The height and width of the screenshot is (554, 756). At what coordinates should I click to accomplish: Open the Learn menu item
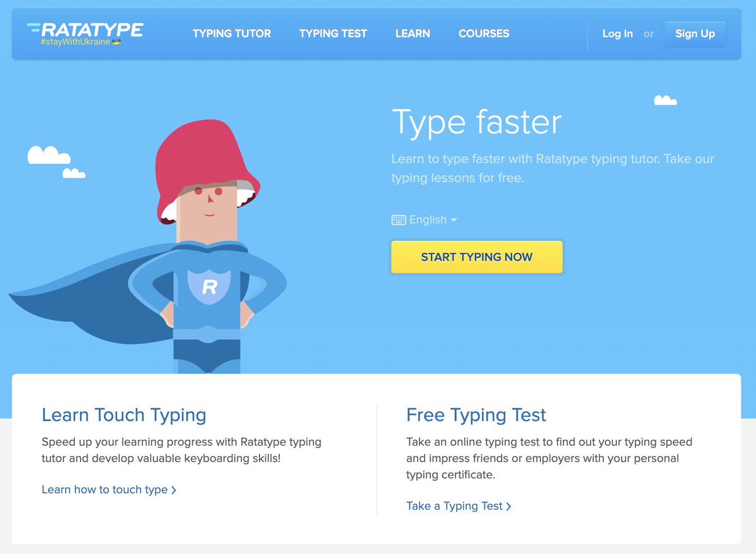pyautogui.click(x=413, y=34)
